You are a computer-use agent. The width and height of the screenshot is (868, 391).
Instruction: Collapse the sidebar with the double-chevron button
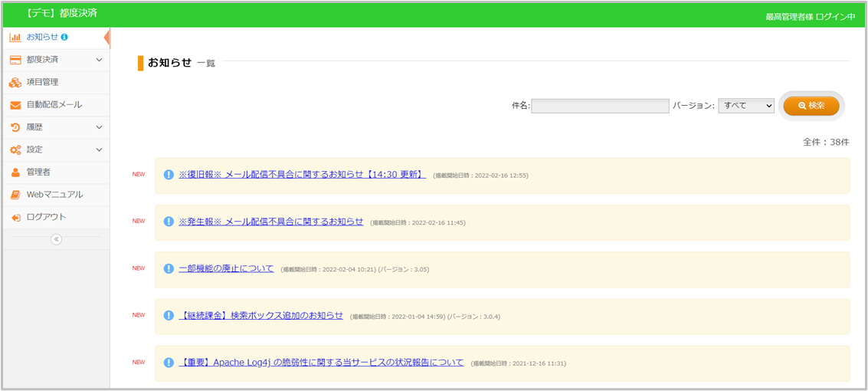pos(56,239)
